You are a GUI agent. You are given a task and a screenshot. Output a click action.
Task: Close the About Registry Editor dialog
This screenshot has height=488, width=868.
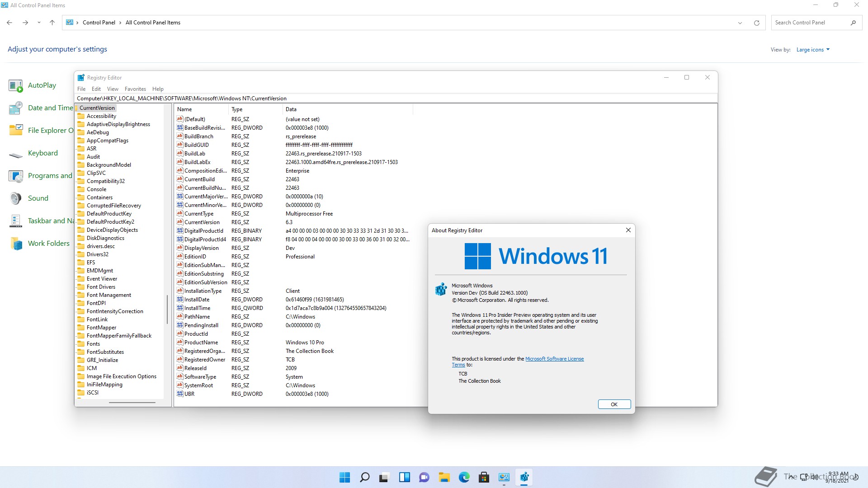(628, 230)
